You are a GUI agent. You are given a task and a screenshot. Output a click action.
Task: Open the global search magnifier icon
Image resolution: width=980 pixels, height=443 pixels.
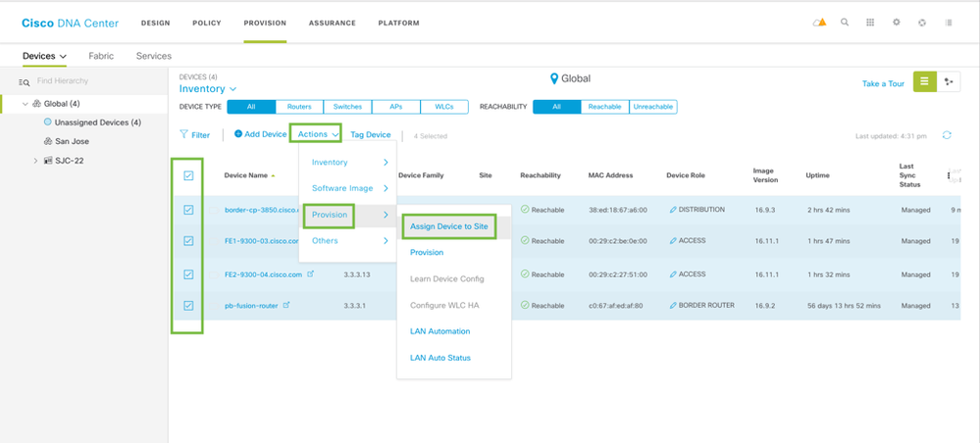point(845,23)
